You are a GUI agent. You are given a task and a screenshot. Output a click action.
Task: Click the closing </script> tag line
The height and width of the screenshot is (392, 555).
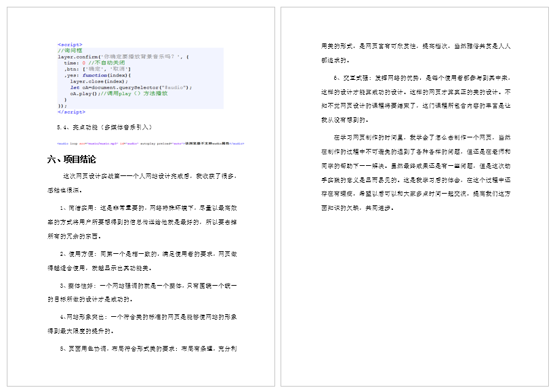tap(72, 112)
